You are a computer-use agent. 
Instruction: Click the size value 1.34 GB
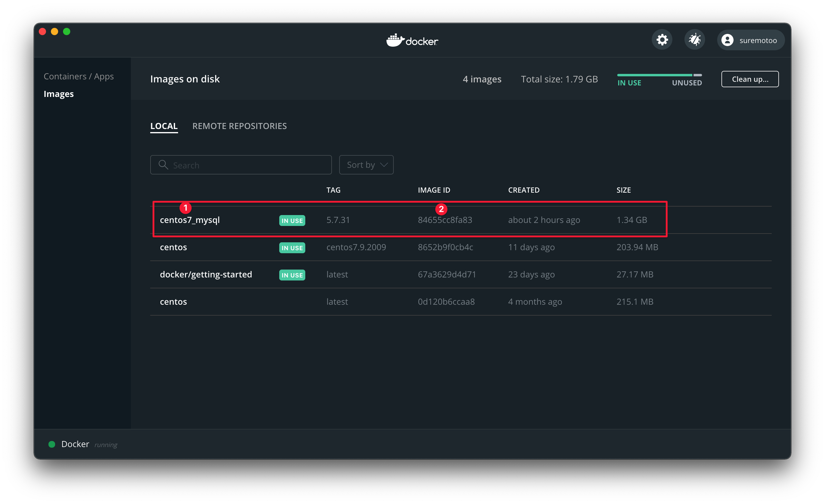click(631, 220)
